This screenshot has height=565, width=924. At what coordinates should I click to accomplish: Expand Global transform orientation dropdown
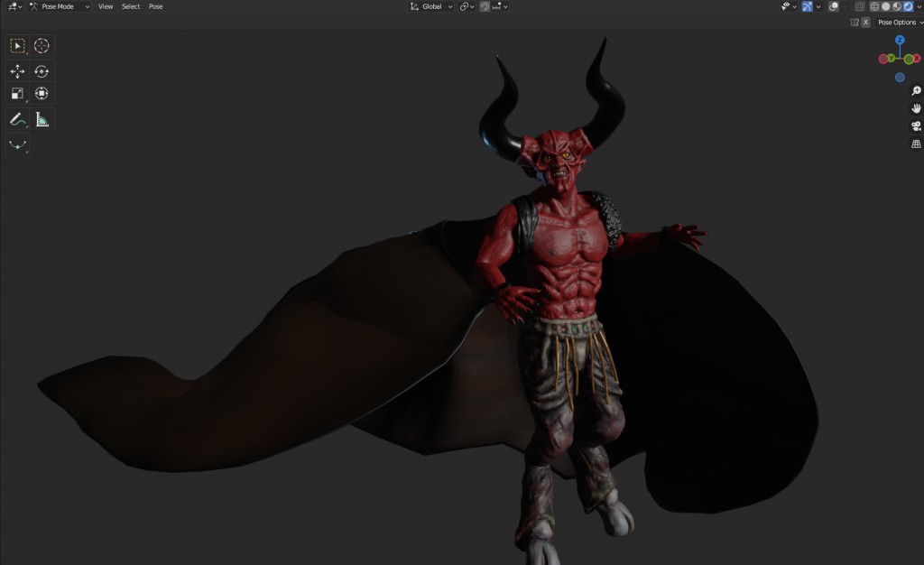pos(432,6)
